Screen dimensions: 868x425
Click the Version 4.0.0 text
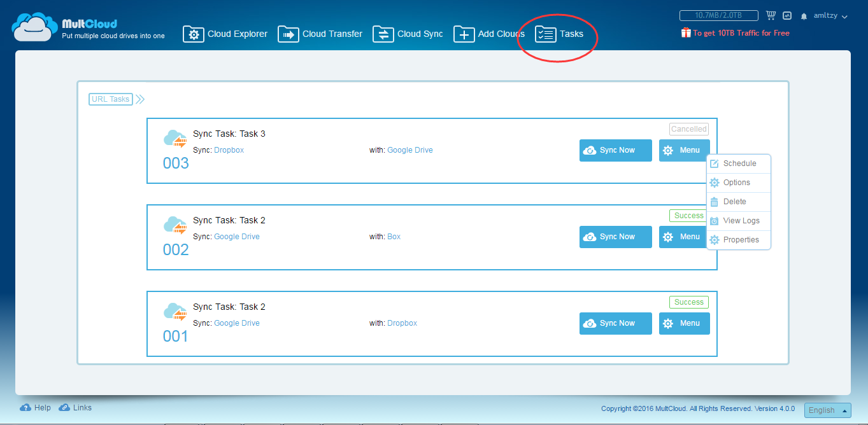775,408
